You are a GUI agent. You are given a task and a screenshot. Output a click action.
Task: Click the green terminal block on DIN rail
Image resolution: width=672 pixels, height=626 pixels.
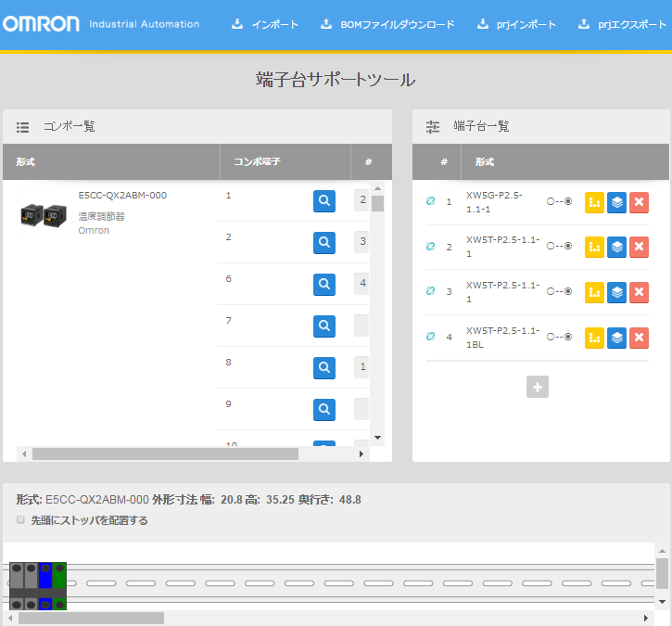(59, 586)
